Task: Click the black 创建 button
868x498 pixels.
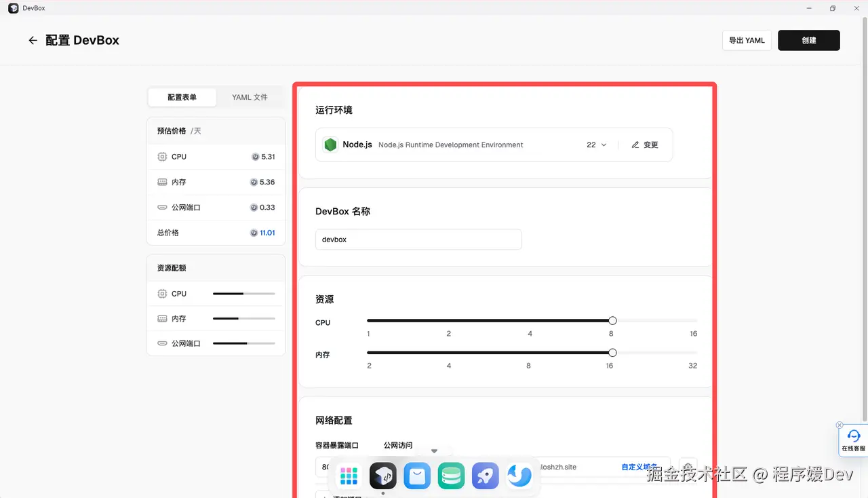Action: pyautogui.click(x=808, y=41)
